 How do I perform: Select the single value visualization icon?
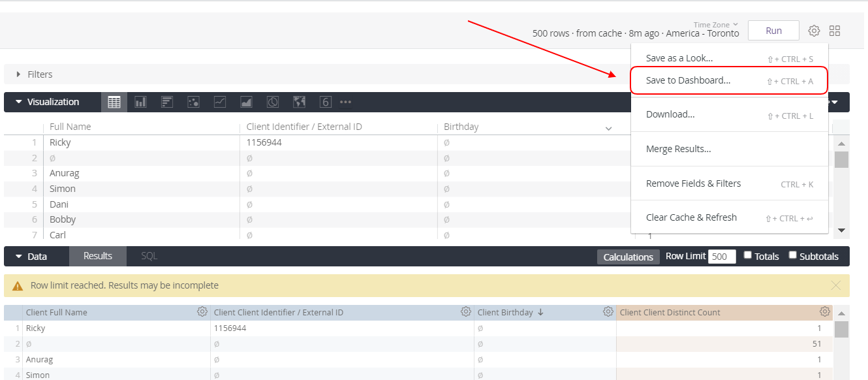tap(326, 102)
